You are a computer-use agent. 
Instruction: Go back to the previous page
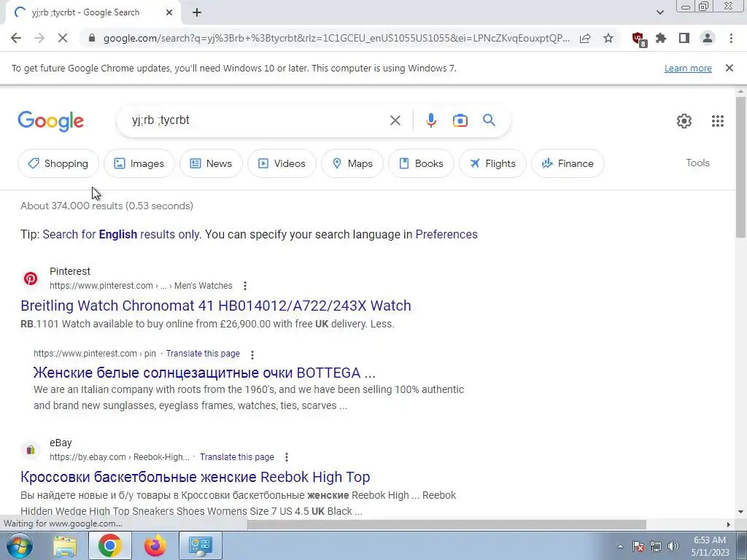coord(16,38)
